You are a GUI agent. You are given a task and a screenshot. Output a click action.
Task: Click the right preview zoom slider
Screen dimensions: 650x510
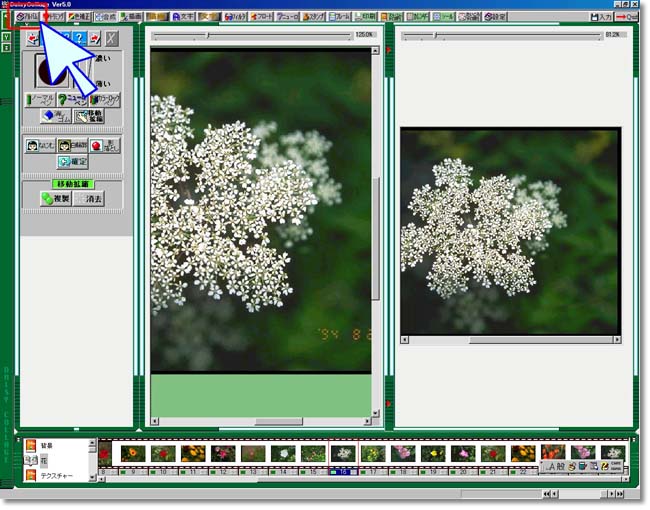[434, 36]
